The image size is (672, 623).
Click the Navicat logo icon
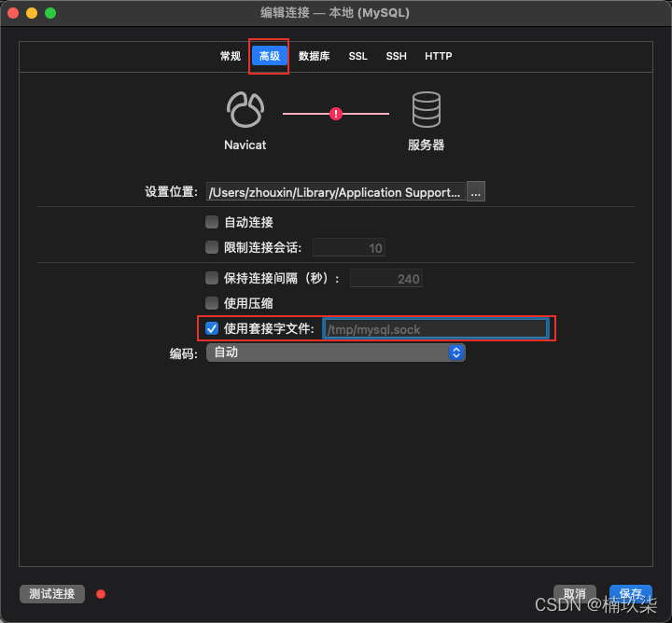(x=245, y=111)
